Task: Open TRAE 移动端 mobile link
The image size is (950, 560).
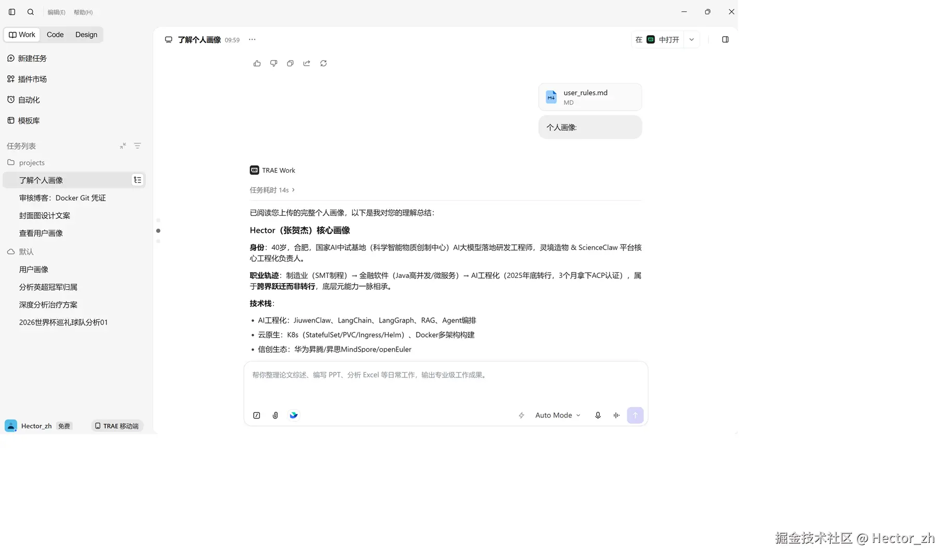Action: [x=117, y=426]
